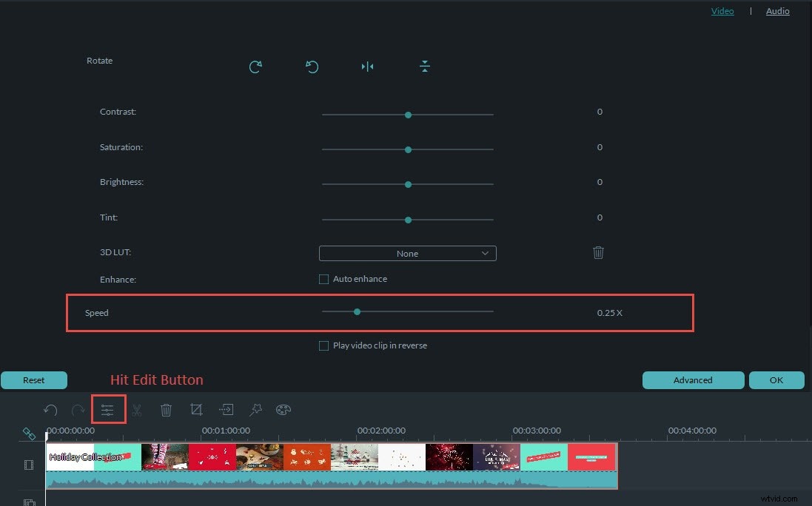Clear the 3D LUT using the trash icon

coord(598,252)
